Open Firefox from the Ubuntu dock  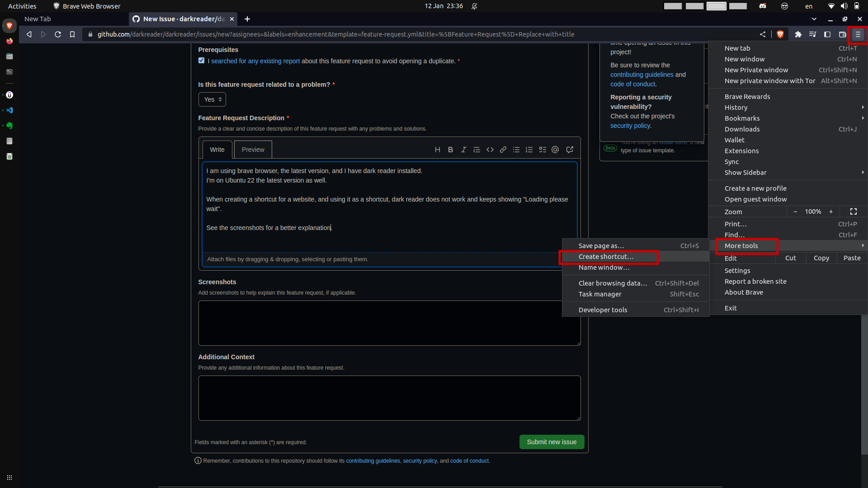(x=9, y=41)
